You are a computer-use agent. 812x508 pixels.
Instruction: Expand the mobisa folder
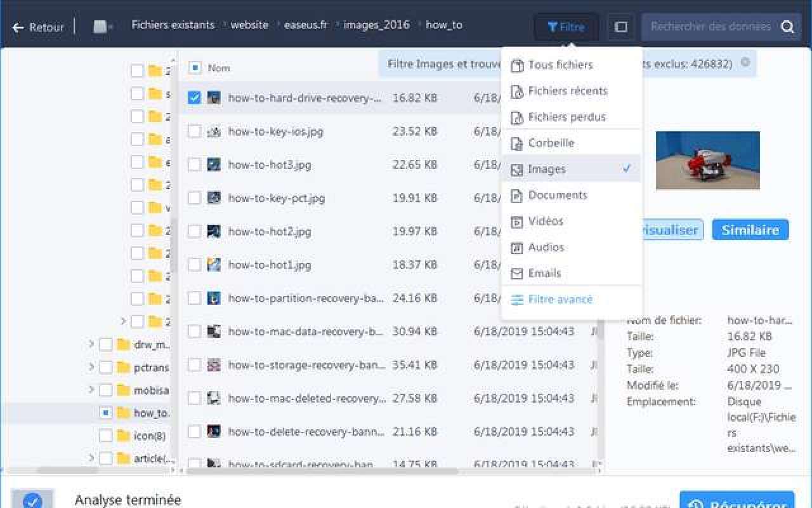(x=91, y=390)
